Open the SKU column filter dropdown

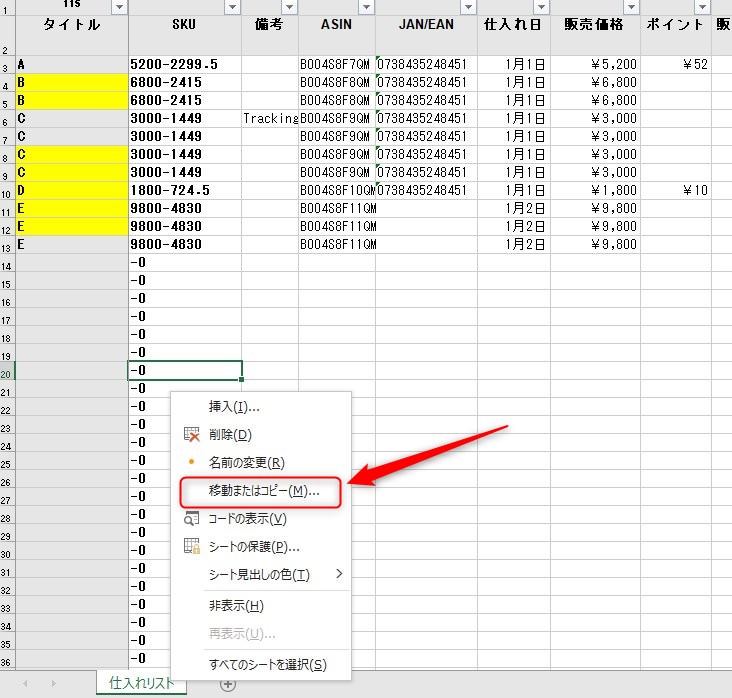[x=232, y=7]
